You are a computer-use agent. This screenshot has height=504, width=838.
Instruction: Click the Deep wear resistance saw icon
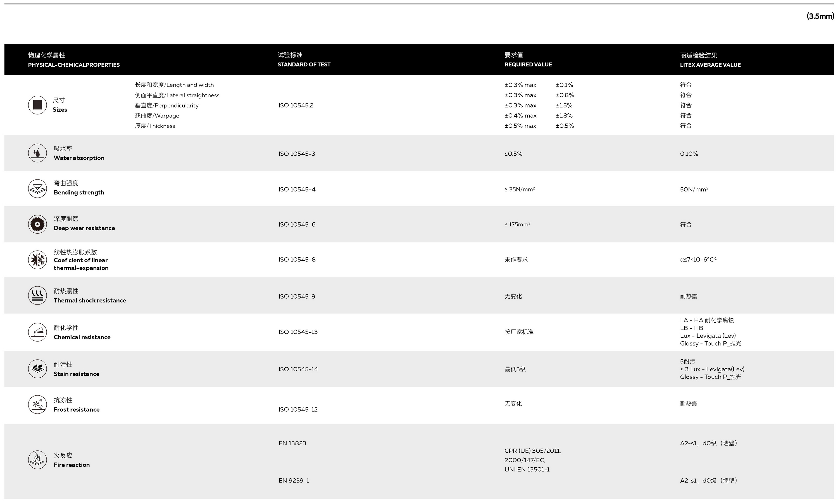click(x=37, y=224)
